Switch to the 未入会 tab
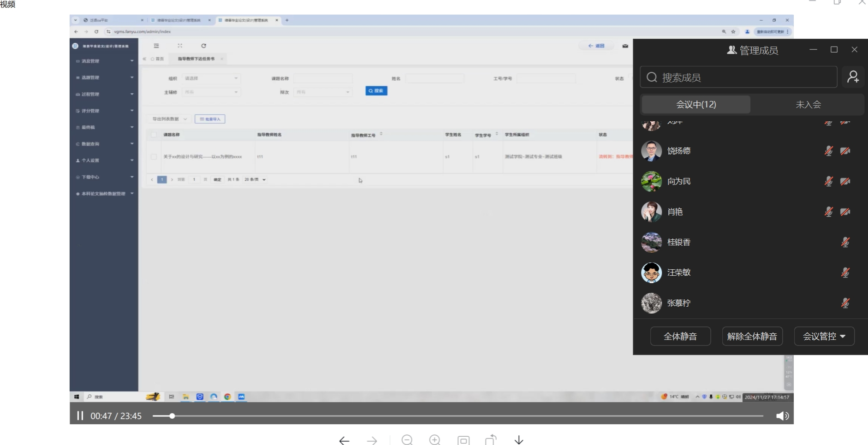 pyautogui.click(x=808, y=105)
